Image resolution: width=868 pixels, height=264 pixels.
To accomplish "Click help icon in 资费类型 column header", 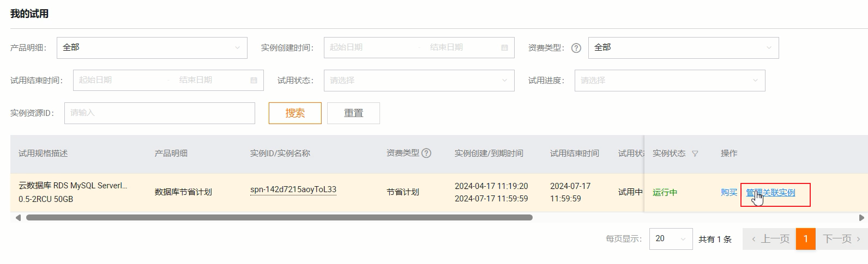I will [x=426, y=154].
